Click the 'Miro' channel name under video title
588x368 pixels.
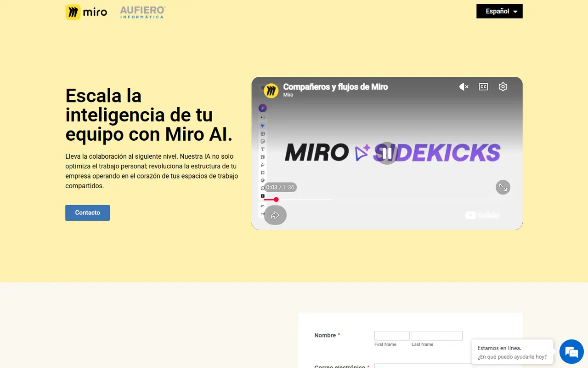(288, 95)
